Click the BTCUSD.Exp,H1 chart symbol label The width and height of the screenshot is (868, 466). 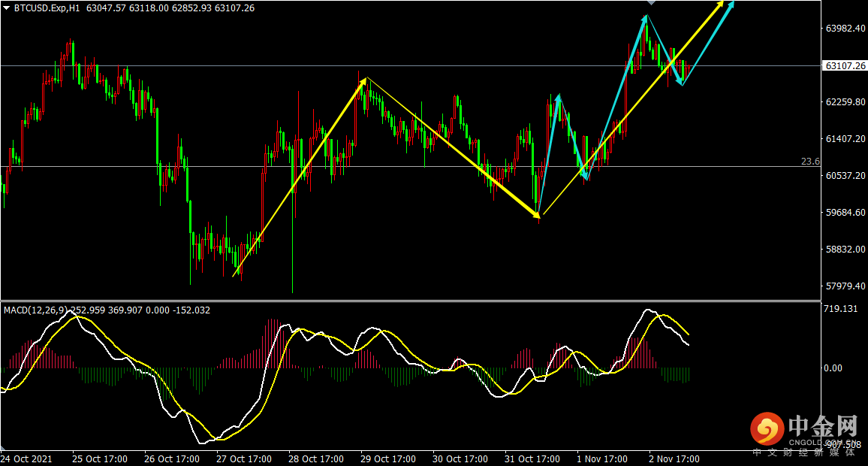pos(47,8)
